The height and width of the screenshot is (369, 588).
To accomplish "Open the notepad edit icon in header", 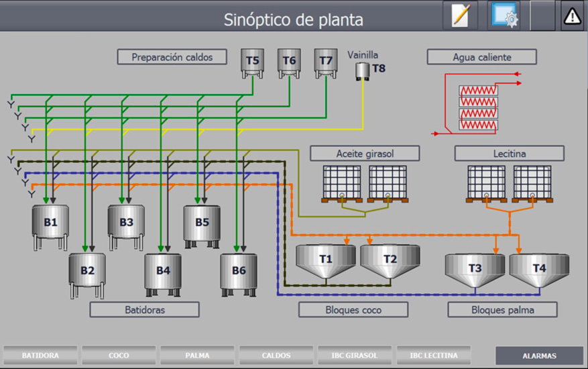I will tap(460, 16).
